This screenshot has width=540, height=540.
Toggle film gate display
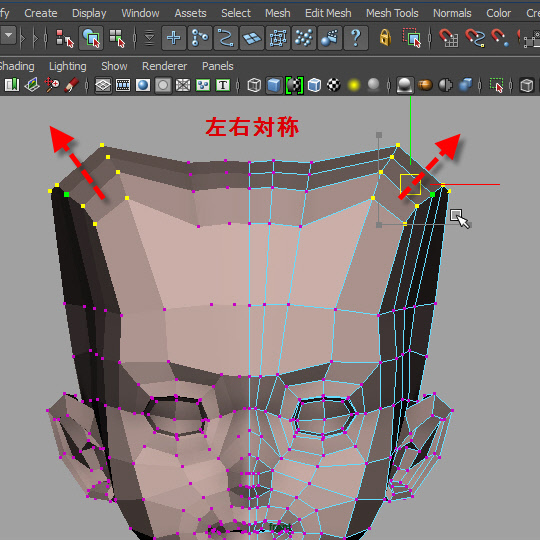tap(123, 85)
